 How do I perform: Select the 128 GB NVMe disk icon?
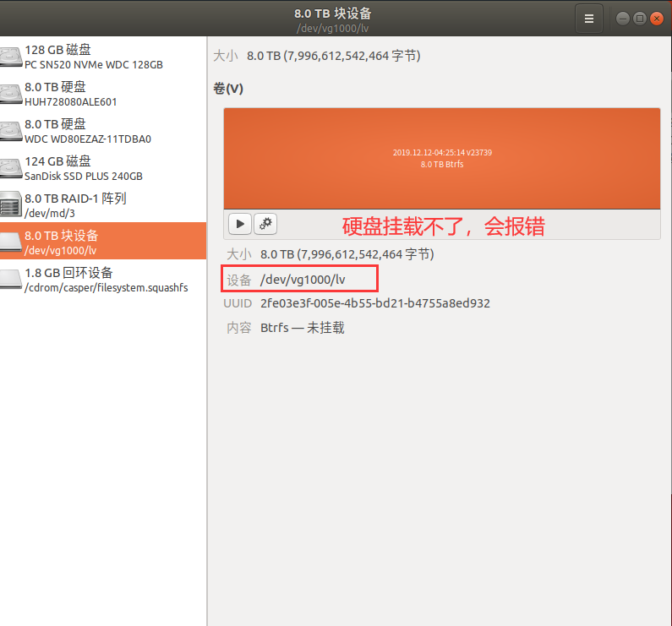[11, 57]
